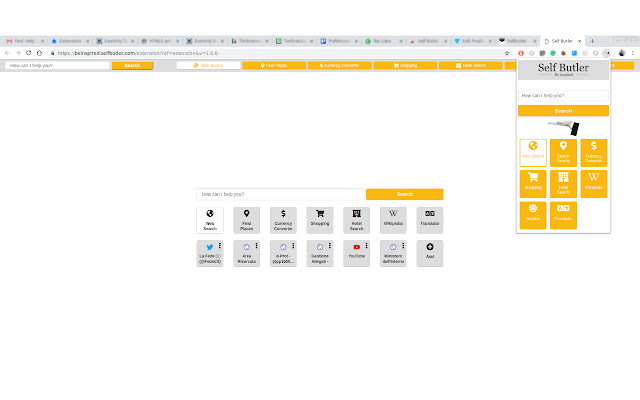Screen dimensions: 640x400
Task: Open options menu on YouTube tile
Action: coord(367,246)
